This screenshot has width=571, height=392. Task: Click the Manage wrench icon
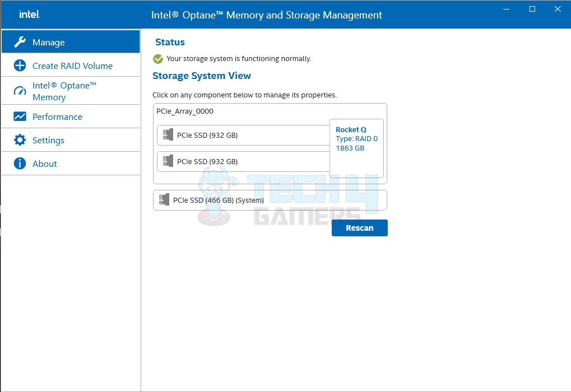pyautogui.click(x=20, y=42)
